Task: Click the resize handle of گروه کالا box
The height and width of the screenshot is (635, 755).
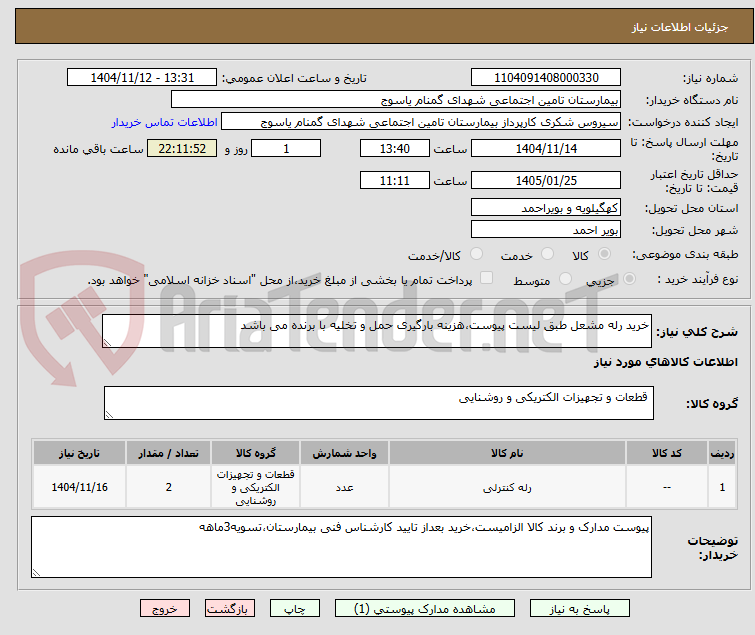Action: point(109,415)
